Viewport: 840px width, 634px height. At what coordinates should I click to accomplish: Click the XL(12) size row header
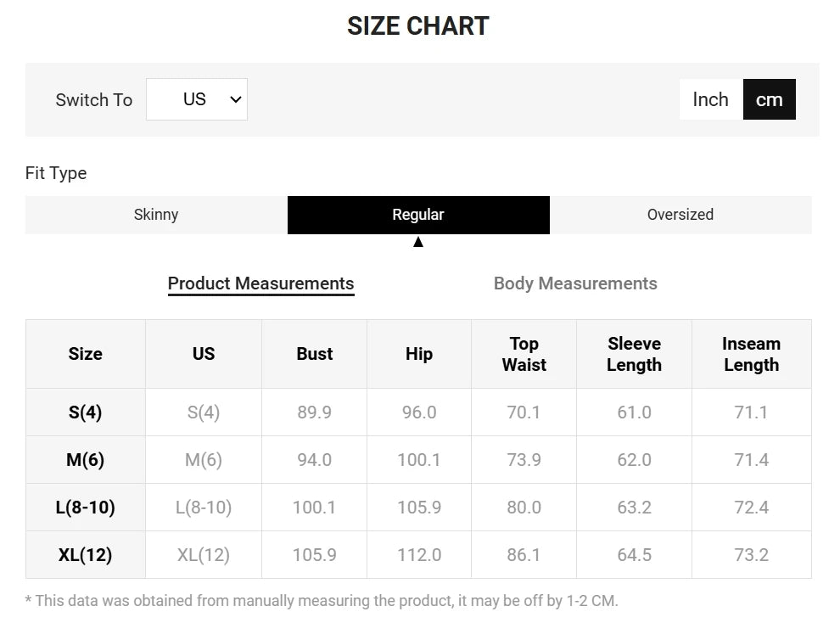point(85,555)
